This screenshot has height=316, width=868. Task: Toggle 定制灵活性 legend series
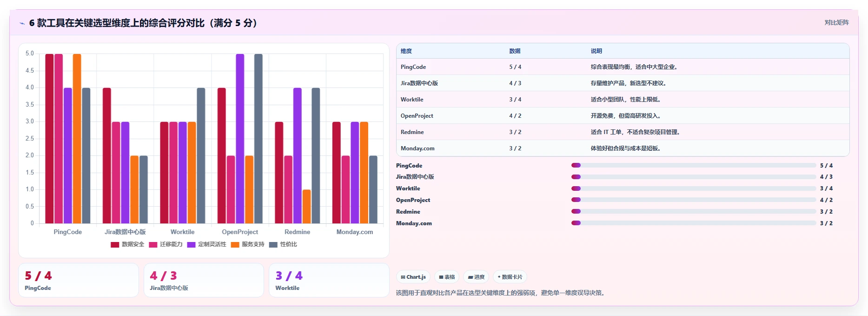(x=206, y=244)
